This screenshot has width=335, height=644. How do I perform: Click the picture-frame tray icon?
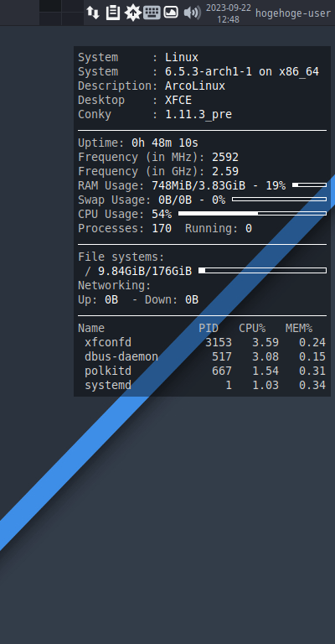(x=171, y=12)
